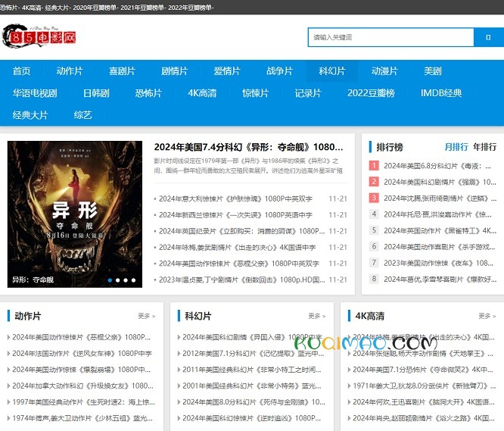Open the 首页 navigation item
Screen dimensions: 504x431
tap(21, 71)
